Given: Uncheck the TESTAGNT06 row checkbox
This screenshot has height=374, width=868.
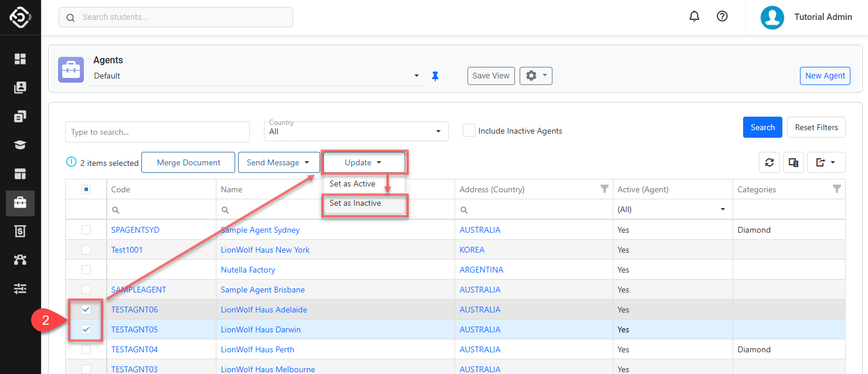Looking at the screenshot, I should 86,310.
